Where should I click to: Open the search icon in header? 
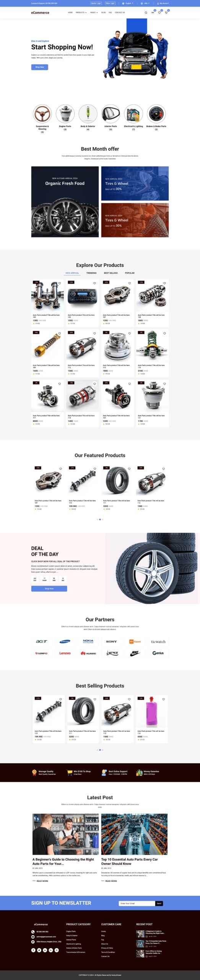click(x=146, y=13)
